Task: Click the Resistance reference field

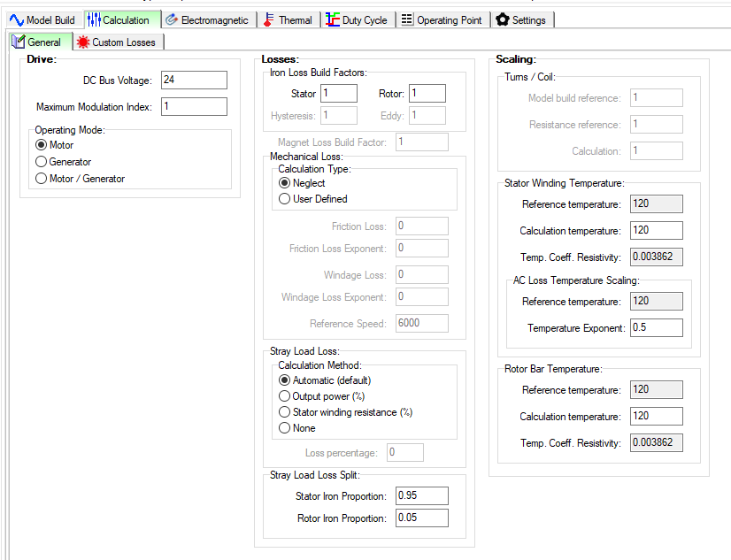Action: click(657, 125)
